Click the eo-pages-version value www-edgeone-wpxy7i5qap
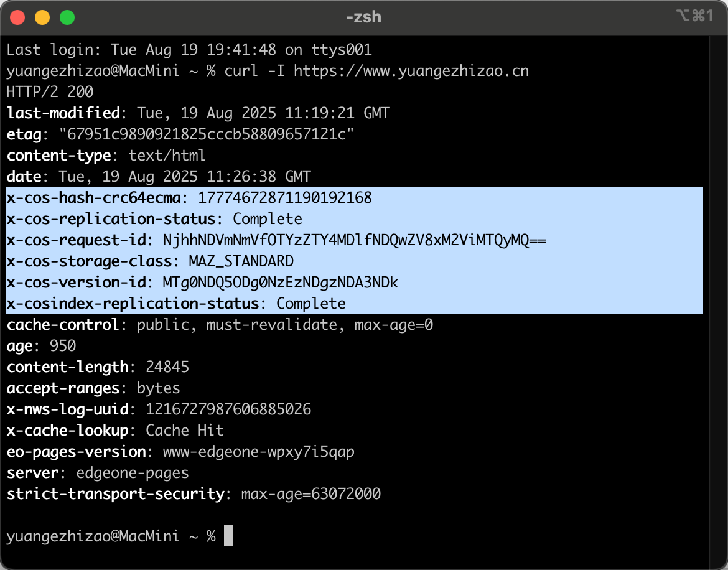 point(259,452)
